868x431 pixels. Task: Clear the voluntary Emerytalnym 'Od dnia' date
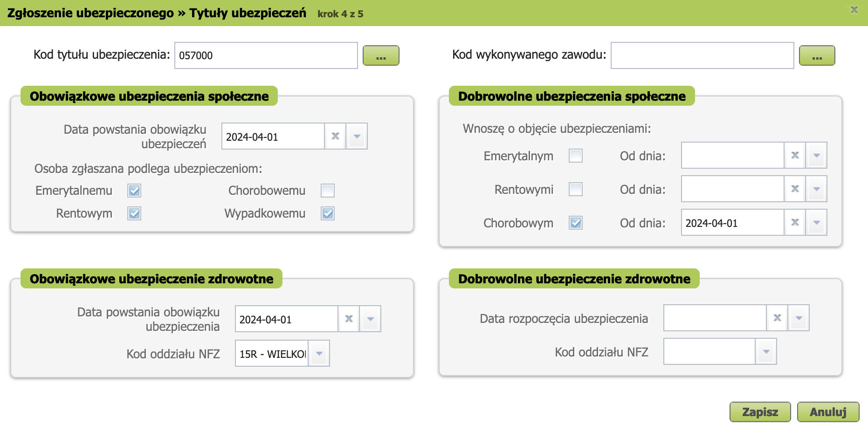pos(795,156)
